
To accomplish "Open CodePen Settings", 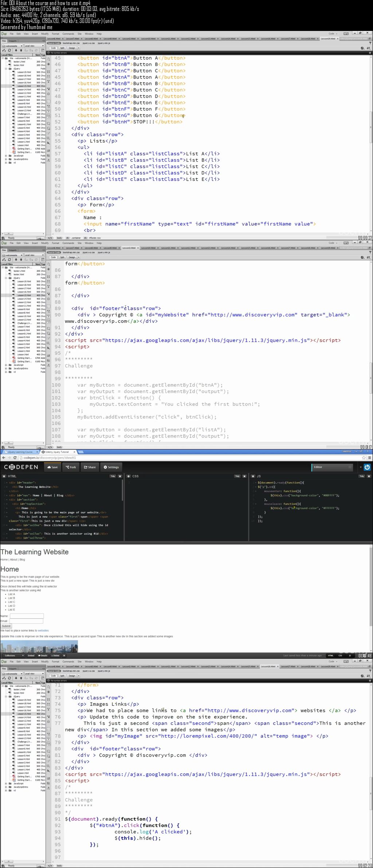I will [111, 467].
